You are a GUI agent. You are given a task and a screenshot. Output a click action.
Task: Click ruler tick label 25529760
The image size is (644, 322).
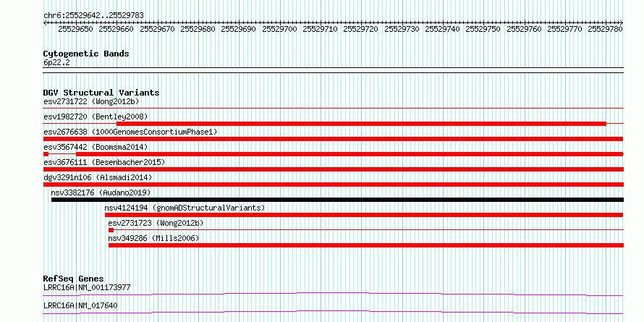[524, 29]
